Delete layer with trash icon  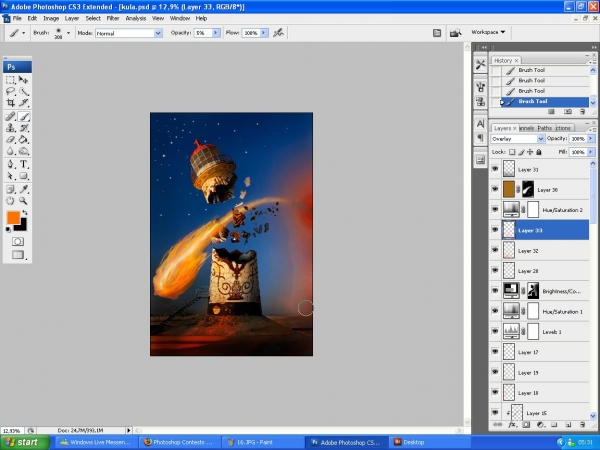582,425
